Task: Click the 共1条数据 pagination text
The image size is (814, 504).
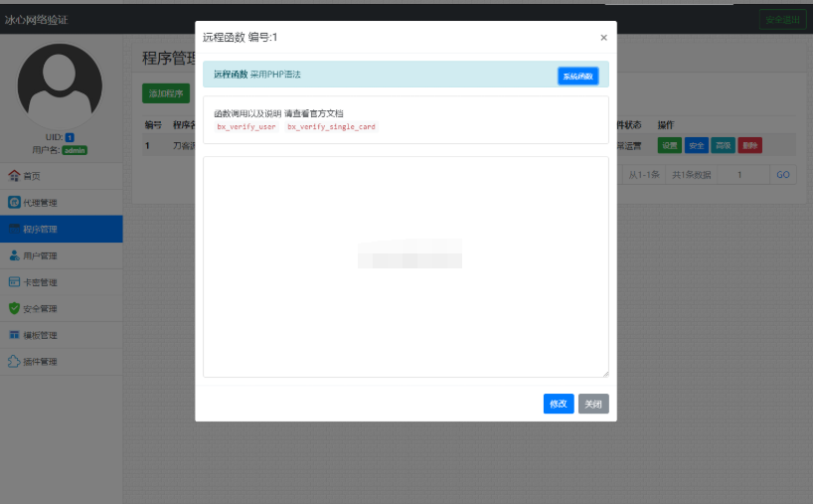Action: [691, 175]
